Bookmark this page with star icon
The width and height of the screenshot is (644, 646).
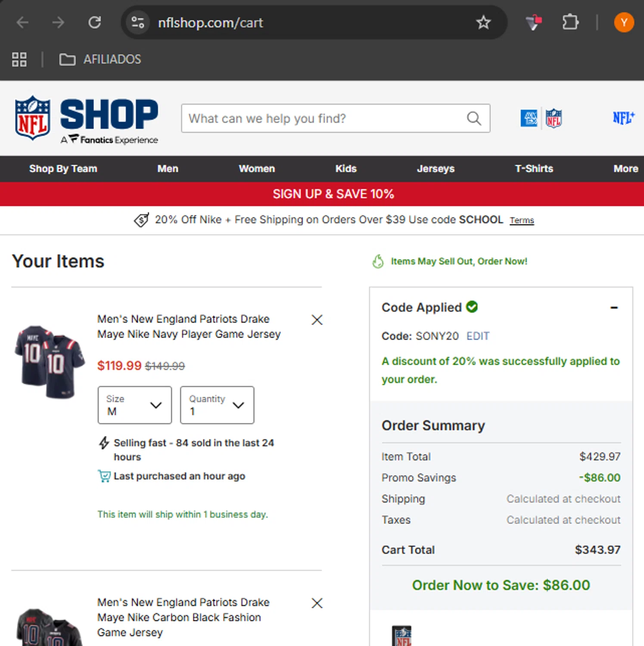coord(483,22)
